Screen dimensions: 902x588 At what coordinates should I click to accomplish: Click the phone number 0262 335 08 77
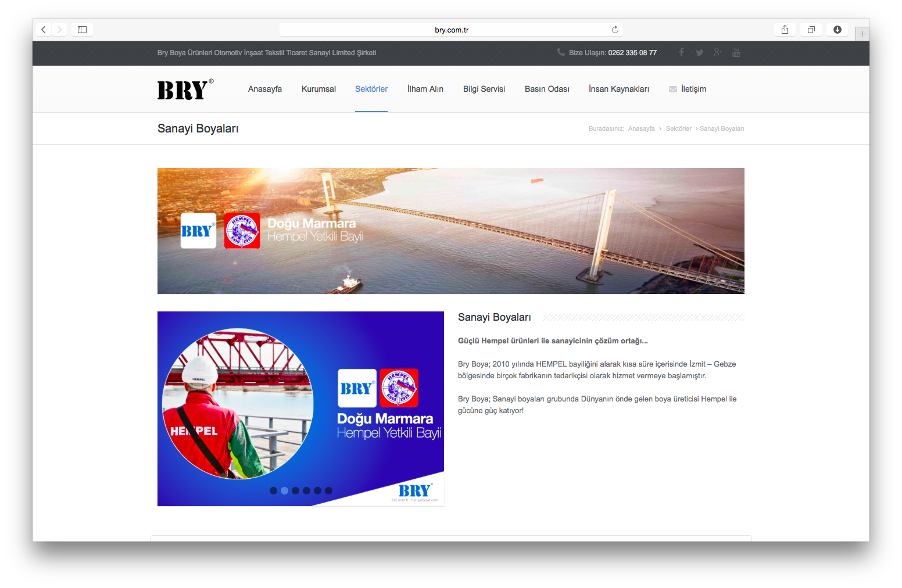click(x=632, y=52)
